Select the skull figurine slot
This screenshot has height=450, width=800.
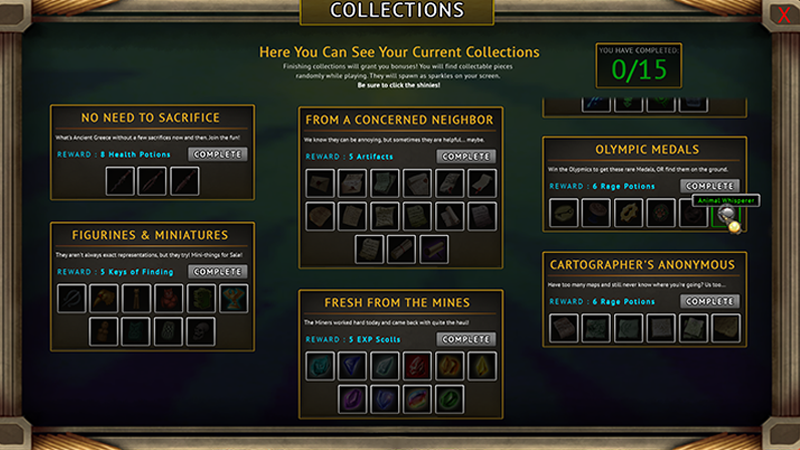[201, 332]
